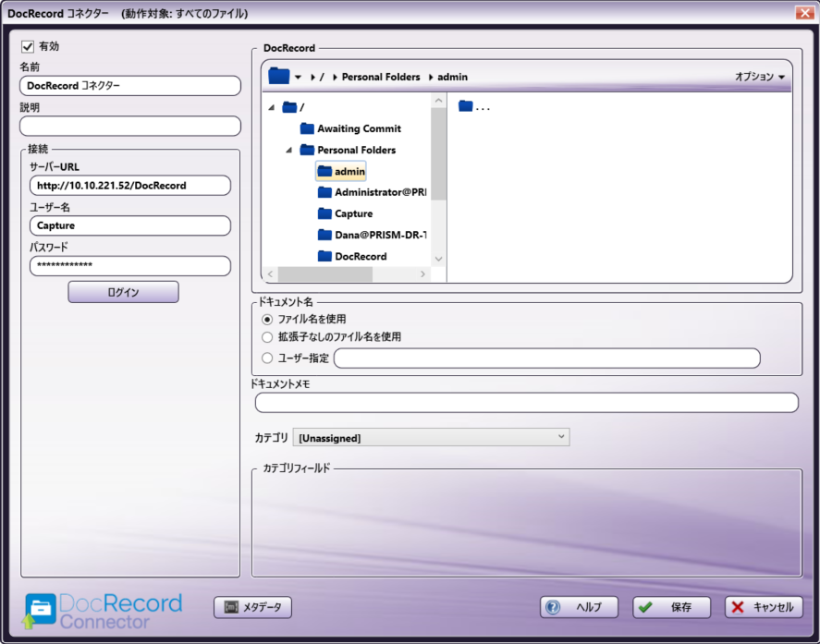The height and width of the screenshot is (644, 820).
Task: Select the Dana@PRISM-DR folder
Action: [x=373, y=236]
